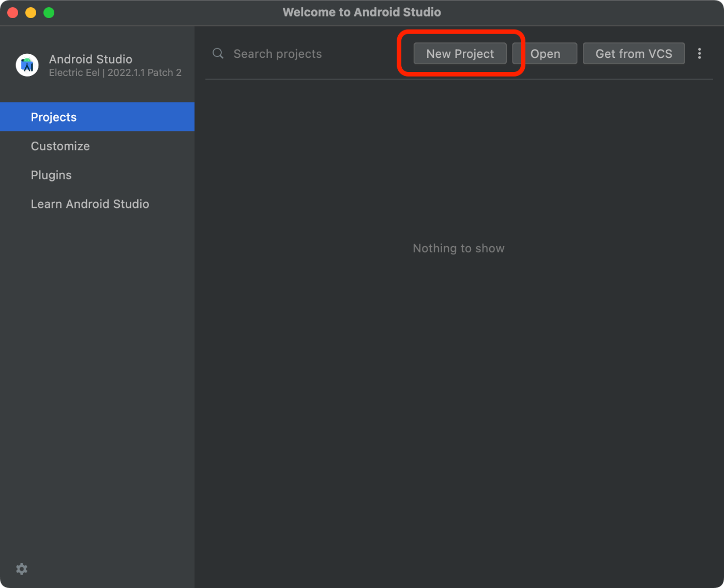This screenshot has height=588, width=724.
Task: Minimize window using yellow button
Action: [31, 12]
